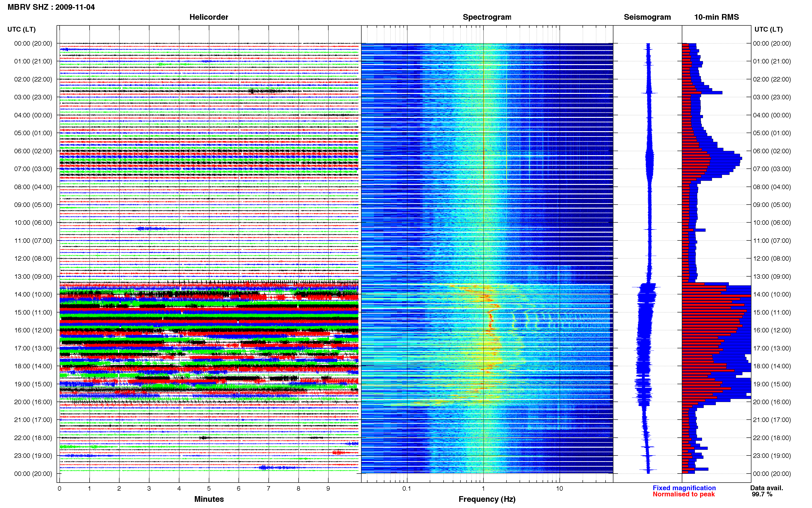Click the '99.7 %' data availability value
Viewport: 812px width, 508px height.
click(762, 494)
